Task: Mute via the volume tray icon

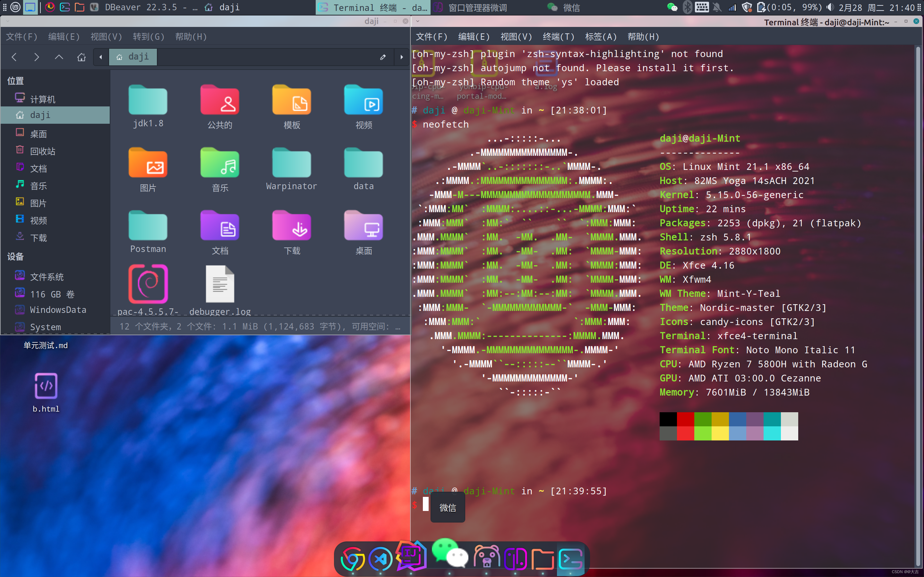Action: 830,7
